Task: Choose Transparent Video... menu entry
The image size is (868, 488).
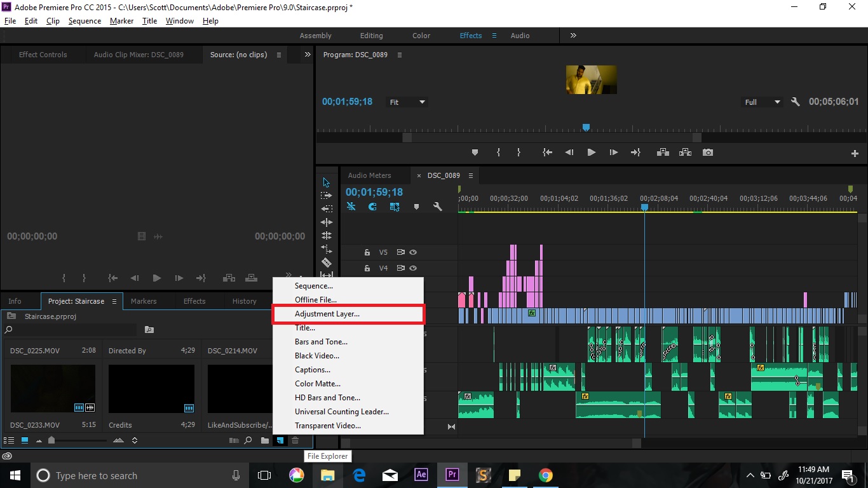Action: click(x=348, y=426)
